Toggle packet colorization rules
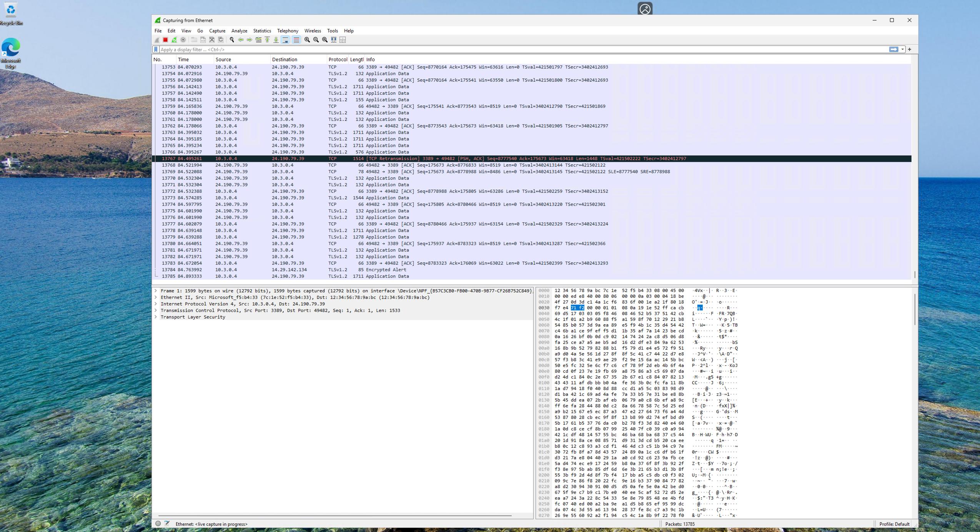 (x=296, y=40)
